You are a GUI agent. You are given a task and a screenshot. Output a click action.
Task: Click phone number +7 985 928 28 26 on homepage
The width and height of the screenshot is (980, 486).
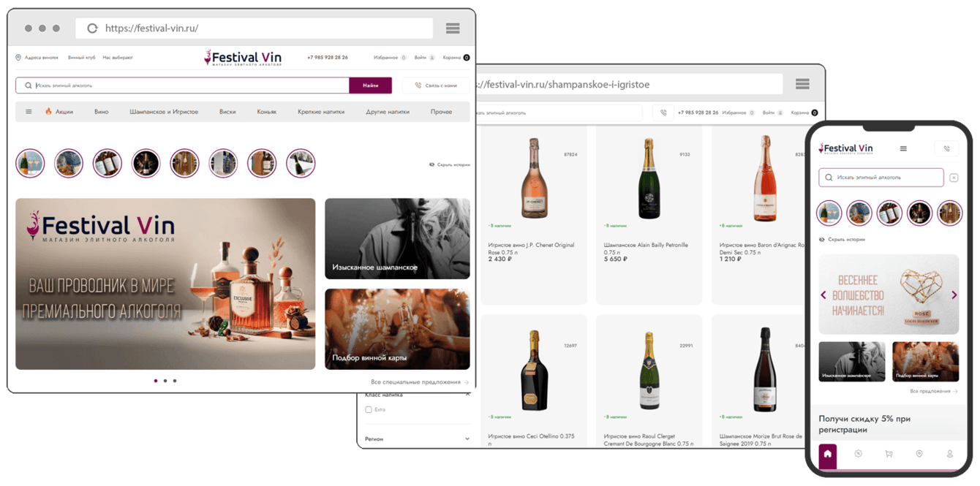(x=328, y=57)
